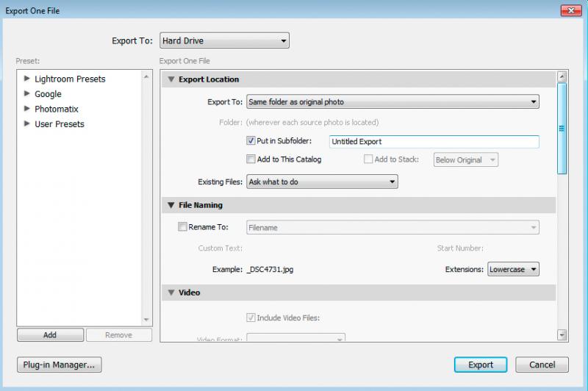Click the Export Location section title
The width and height of the screenshot is (588, 391).
pyautogui.click(x=209, y=79)
